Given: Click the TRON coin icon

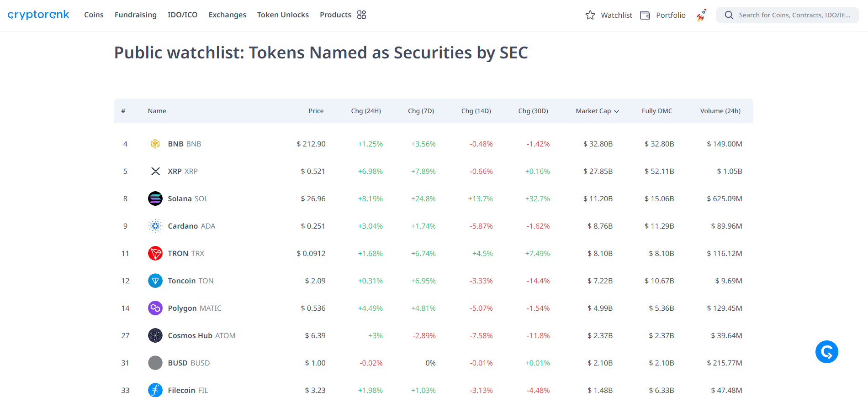Looking at the screenshot, I should [155, 253].
